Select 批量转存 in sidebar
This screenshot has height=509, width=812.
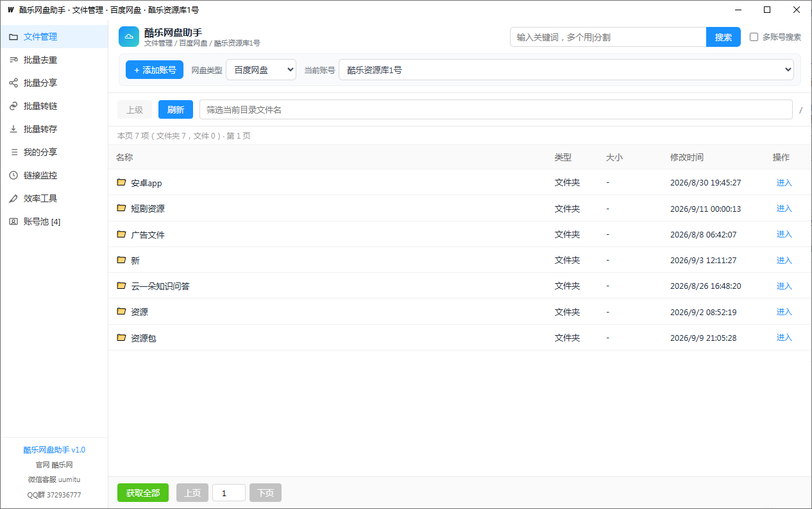(54, 129)
